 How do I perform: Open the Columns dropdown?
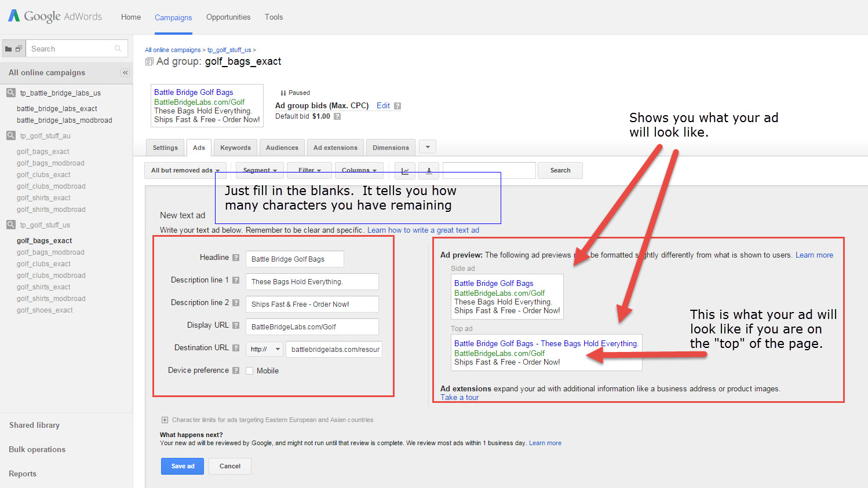[359, 170]
